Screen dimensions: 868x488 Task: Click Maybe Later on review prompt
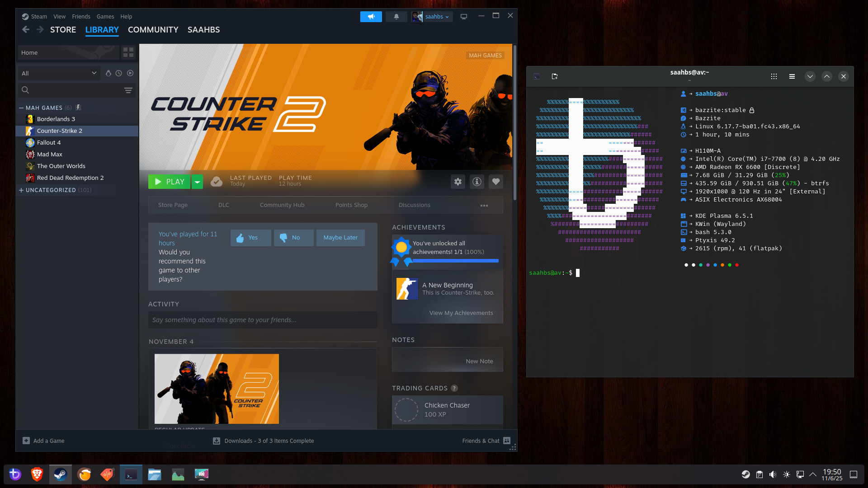click(x=340, y=238)
